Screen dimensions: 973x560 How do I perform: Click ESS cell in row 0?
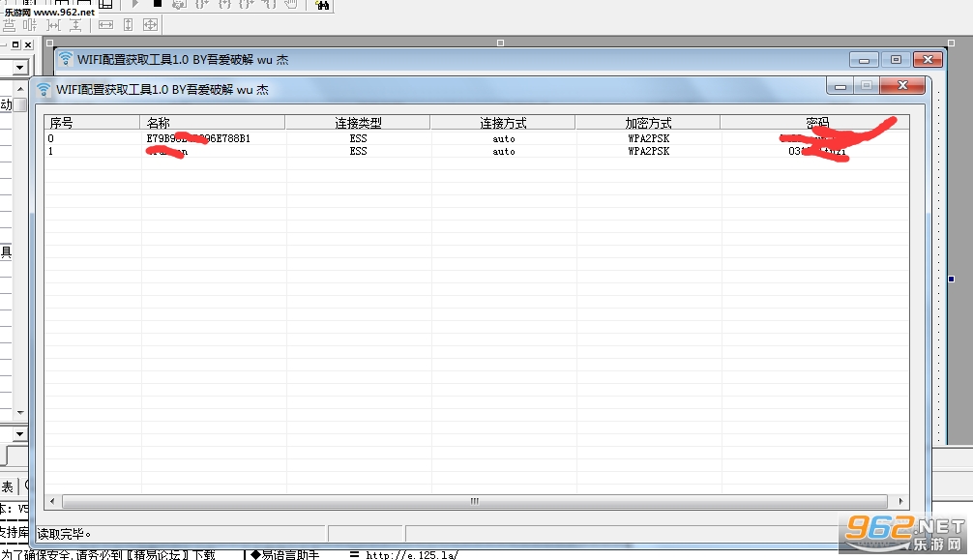[358, 138]
